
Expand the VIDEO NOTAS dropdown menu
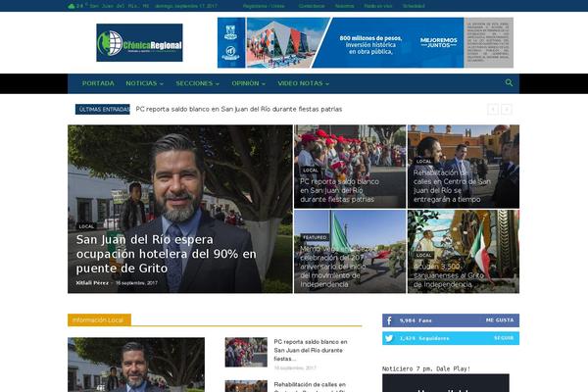coord(304,83)
